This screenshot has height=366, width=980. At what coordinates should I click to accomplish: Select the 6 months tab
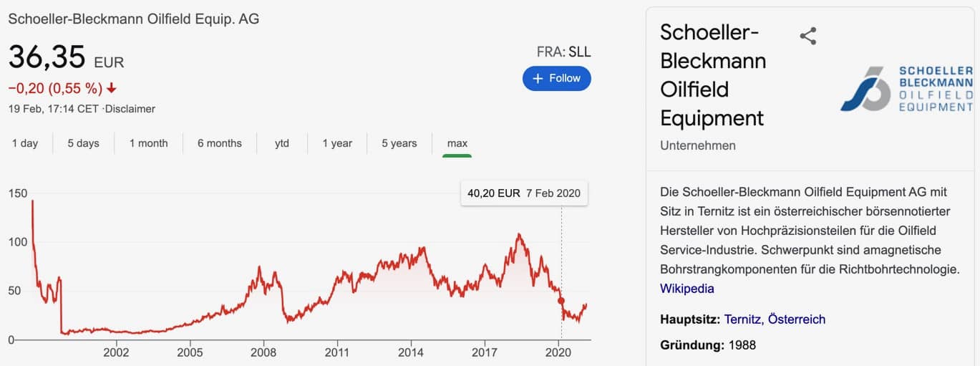pos(220,143)
